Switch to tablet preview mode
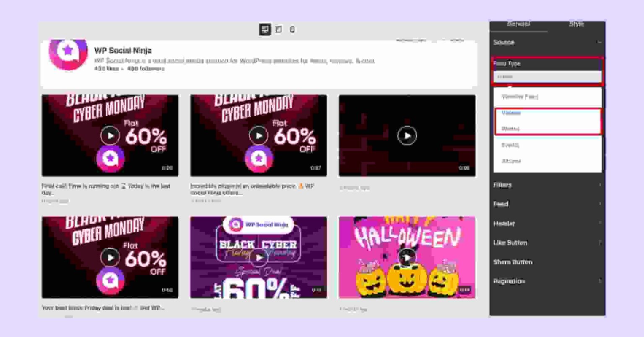The height and width of the screenshot is (337, 644). click(279, 29)
